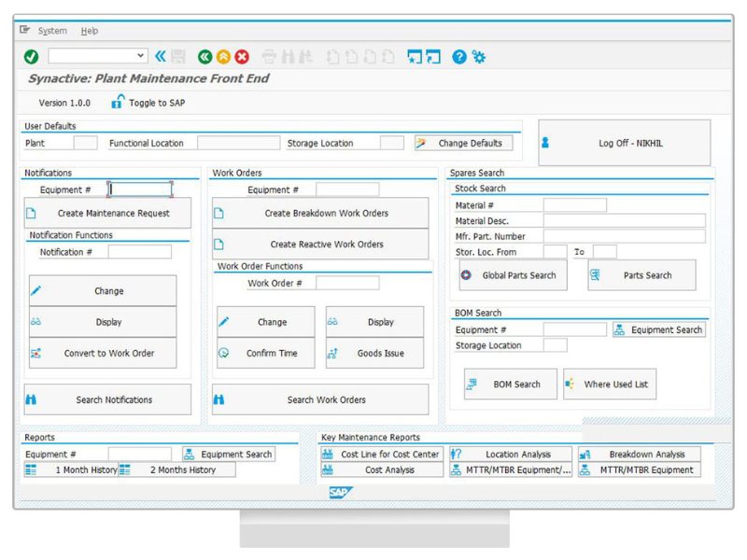
Task: Click the red Cancel icon
Action: tap(242, 57)
